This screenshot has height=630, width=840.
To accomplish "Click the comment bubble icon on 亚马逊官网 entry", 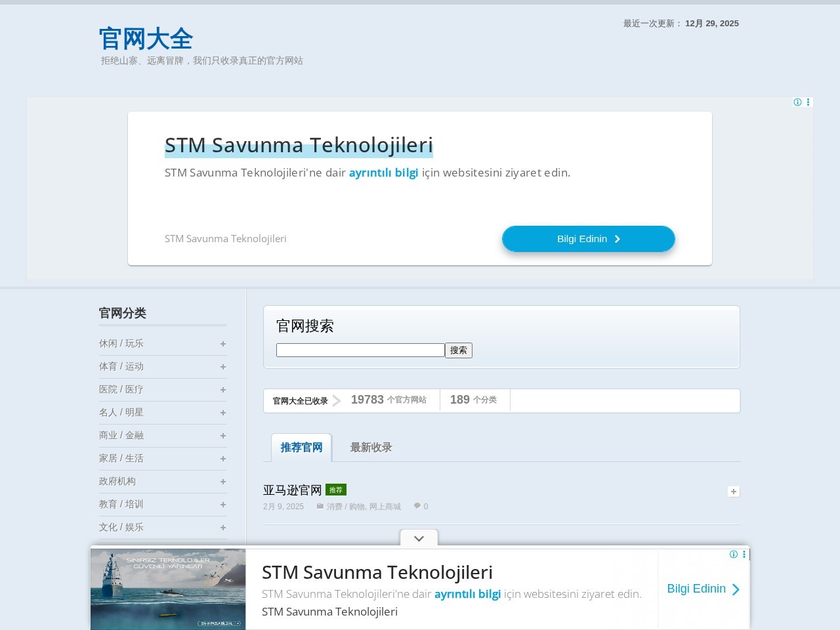I will point(417,506).
